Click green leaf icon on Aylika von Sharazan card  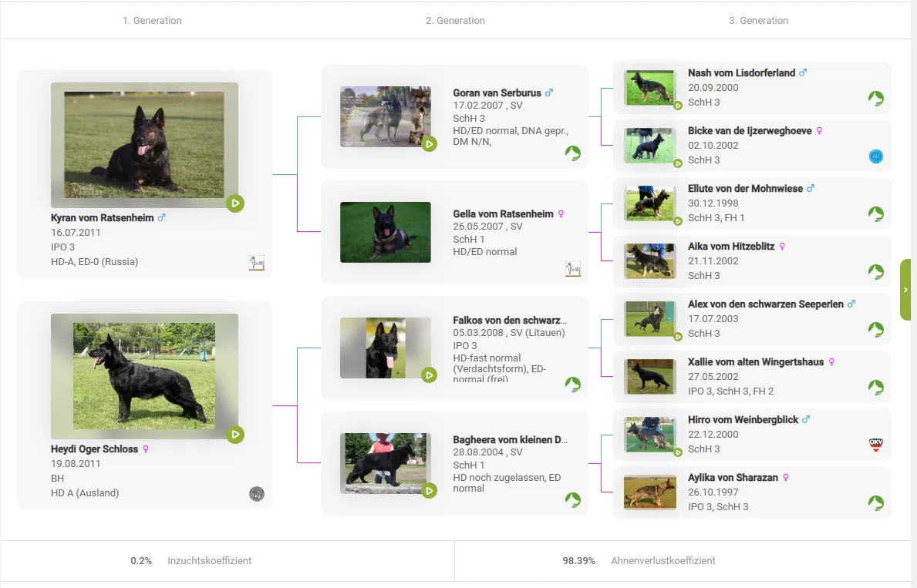point(875,503)
